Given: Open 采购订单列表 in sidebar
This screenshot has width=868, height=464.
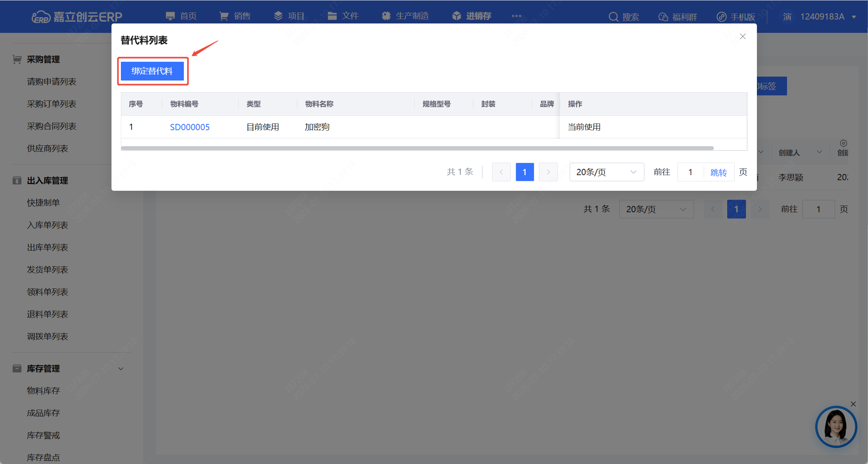Looking at the screenshot, I should 52,104.
